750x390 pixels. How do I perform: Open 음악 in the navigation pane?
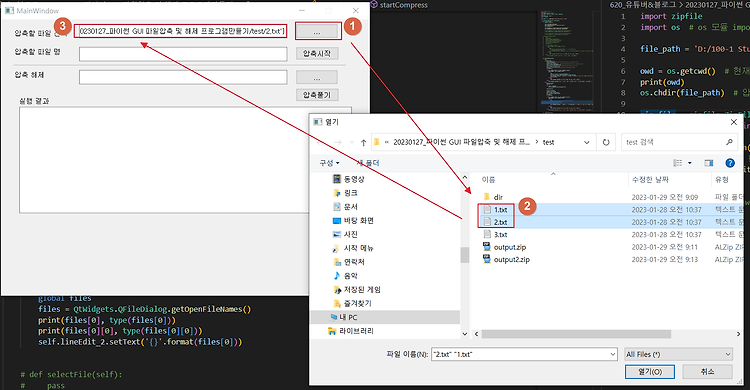345,276
